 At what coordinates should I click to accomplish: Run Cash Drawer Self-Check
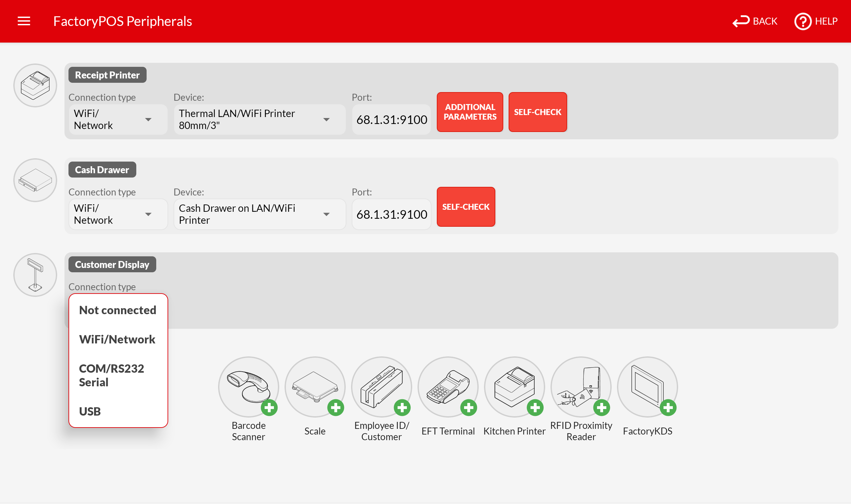click(466, 207)
